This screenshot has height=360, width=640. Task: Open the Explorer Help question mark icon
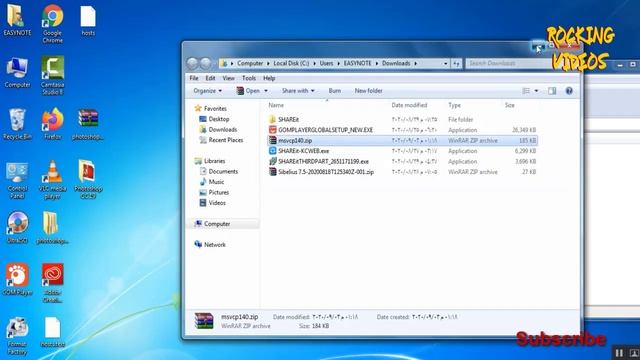(569, 91)
